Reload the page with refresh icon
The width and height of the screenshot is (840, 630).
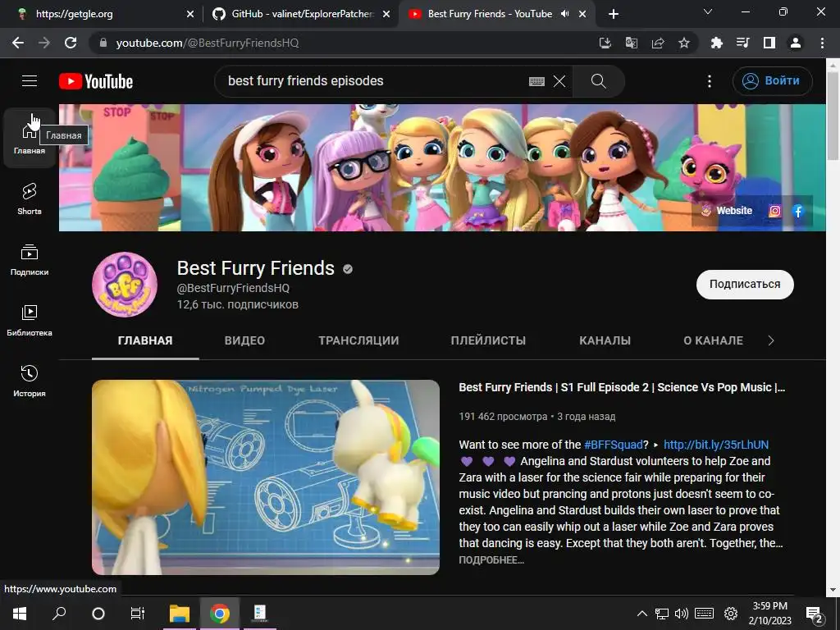coord(71,43)
